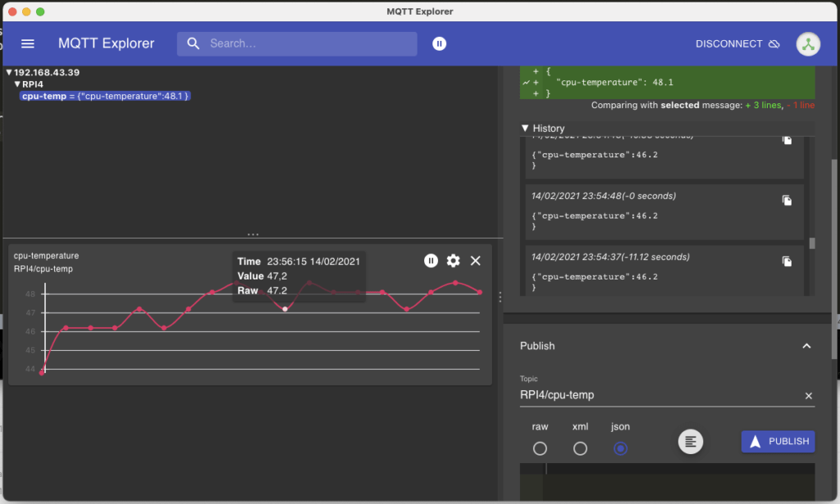Clear the publish topic field
This screenshot has width=840, height=504.
(x=808, y=396)
